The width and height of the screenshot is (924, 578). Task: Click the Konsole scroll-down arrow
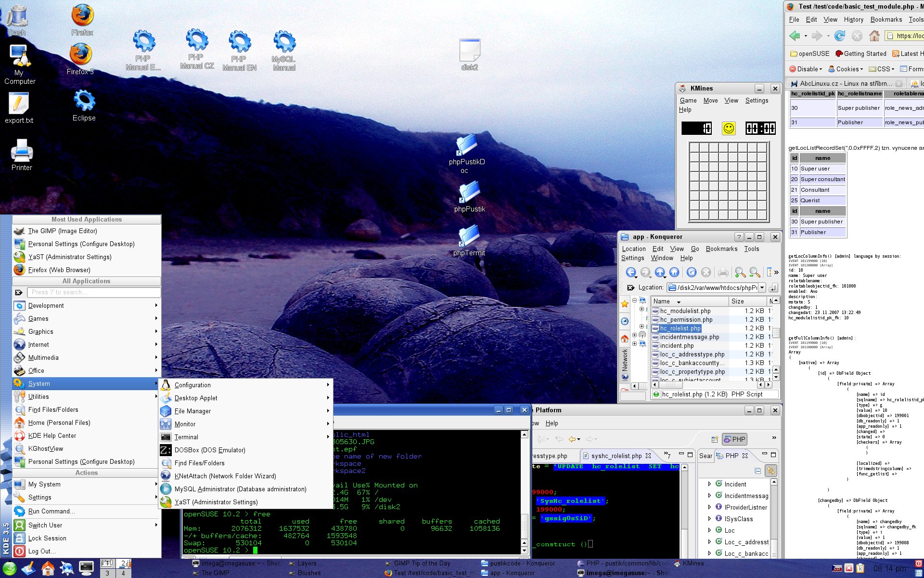point(525,550)
